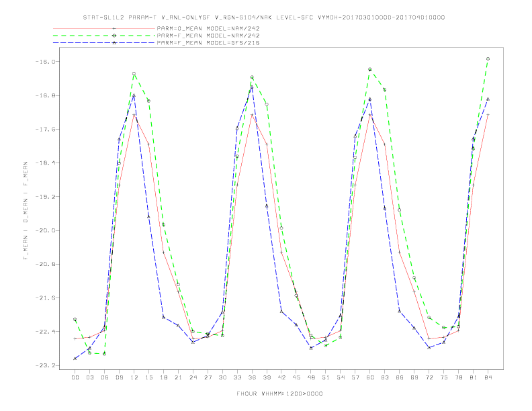The width and height of the screenshot is (532, 411).
Task: Select the PARM=F_MEAN MODEL=GFS/216 legend label
Action: [x=208, y=43]
